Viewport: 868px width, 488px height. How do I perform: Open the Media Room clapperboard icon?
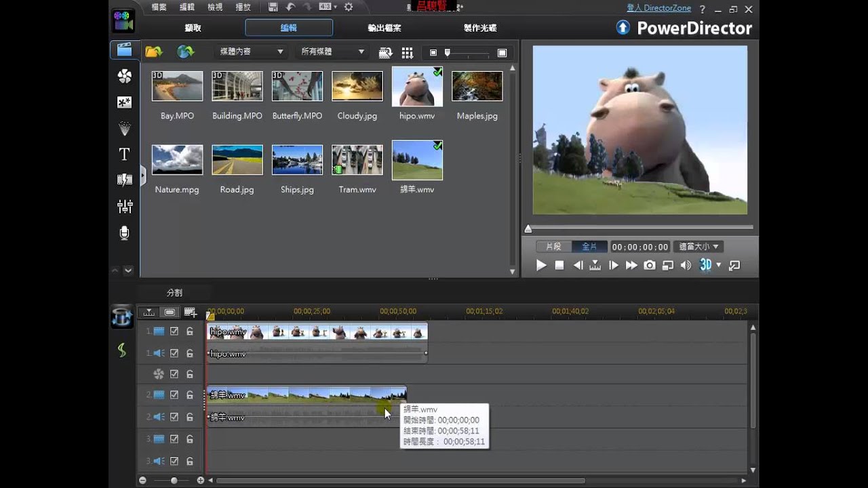point(124,49)
